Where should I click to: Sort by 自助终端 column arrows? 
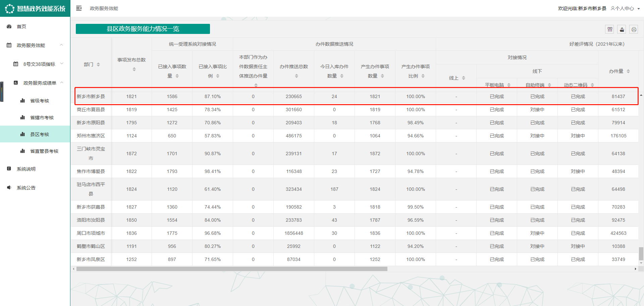pos(549,85)
